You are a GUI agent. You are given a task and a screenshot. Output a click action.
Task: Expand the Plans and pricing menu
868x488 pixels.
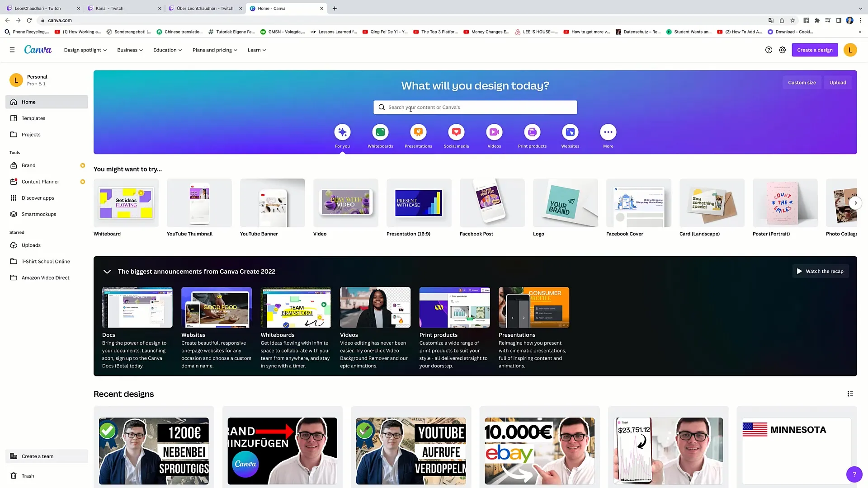pyautogui.click(x=215, y=50)
